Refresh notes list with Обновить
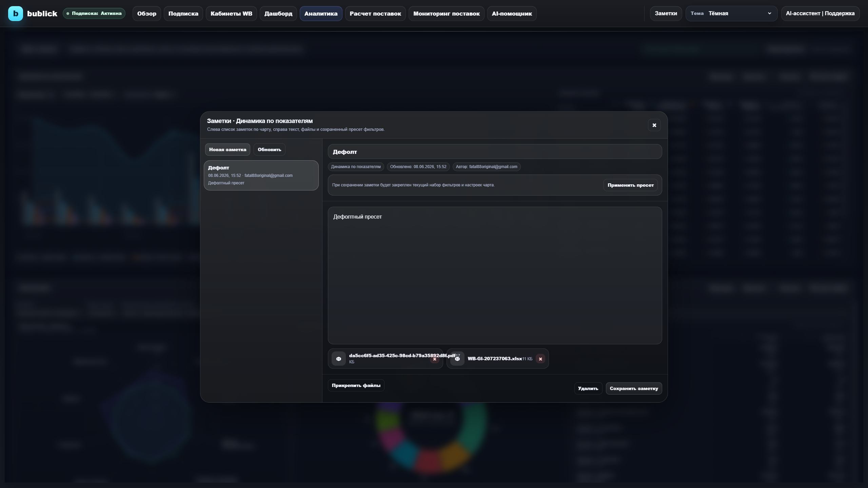The image size is (868, 488). coord(270,149)
